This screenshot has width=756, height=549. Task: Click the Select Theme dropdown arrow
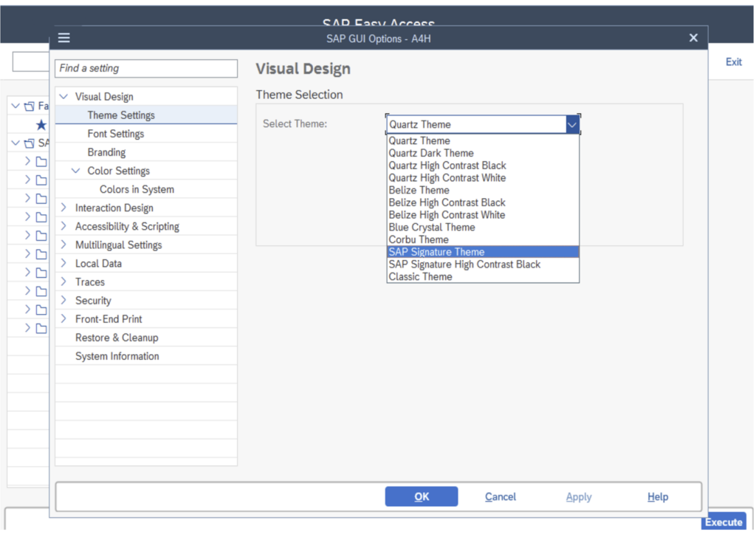[x=572, y=125]
